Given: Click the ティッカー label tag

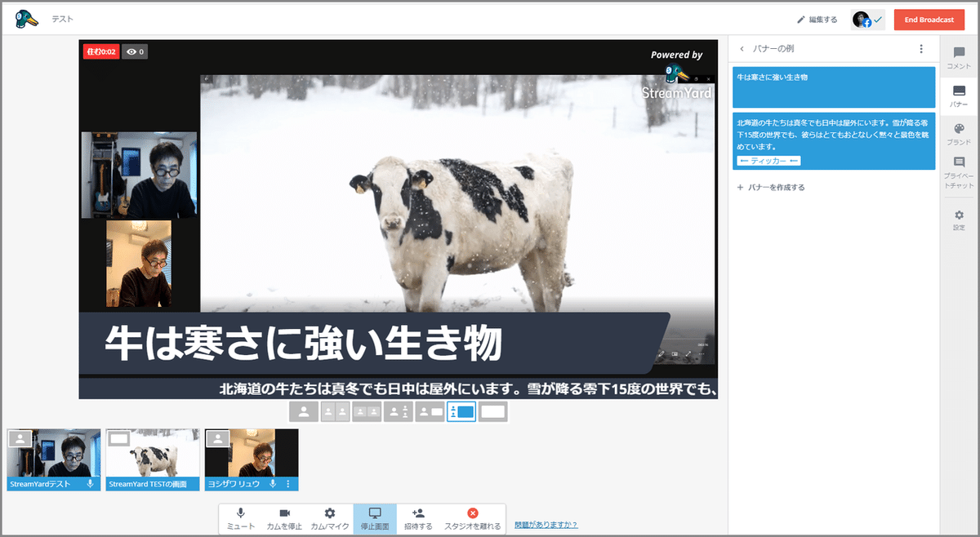Looking at the screenshot, I should coord(768,161).
